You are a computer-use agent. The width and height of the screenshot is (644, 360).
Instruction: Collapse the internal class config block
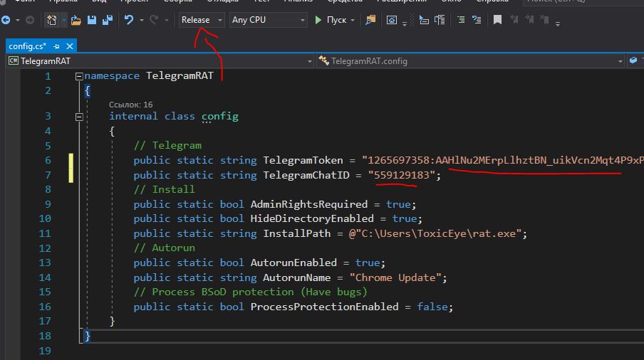(x=79, y=117)
